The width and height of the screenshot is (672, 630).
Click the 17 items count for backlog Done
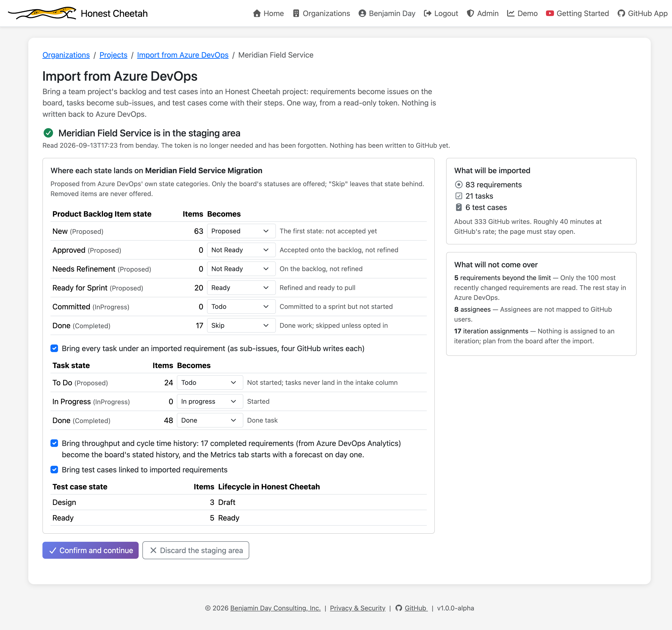click(199, 325)
